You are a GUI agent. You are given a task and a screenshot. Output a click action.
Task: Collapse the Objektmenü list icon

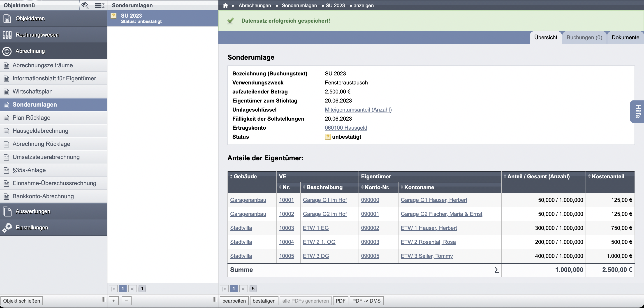point(100,5)
